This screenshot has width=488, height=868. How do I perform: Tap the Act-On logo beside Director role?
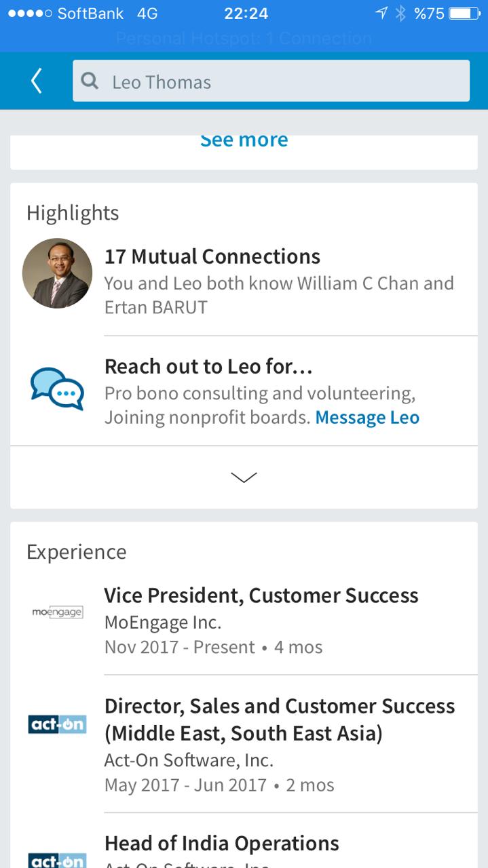point(57,724)
